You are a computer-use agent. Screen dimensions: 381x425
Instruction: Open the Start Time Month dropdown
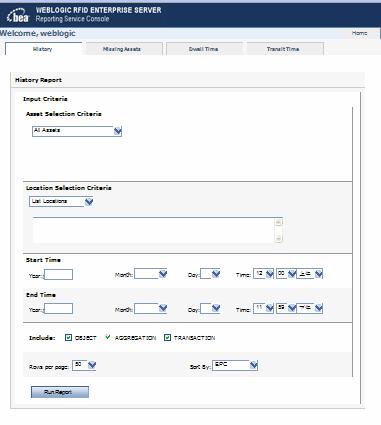tap(163, 274)
